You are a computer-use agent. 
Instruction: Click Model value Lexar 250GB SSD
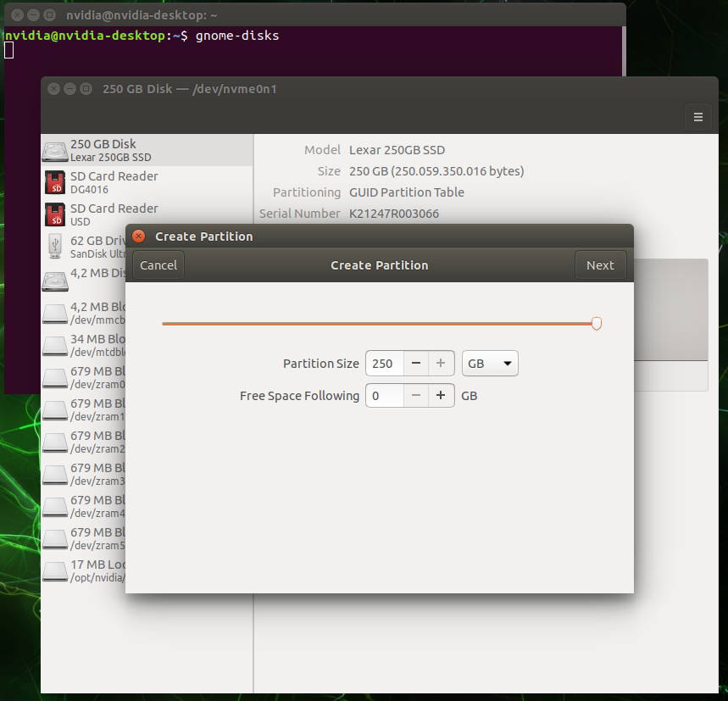pos(397,150)
